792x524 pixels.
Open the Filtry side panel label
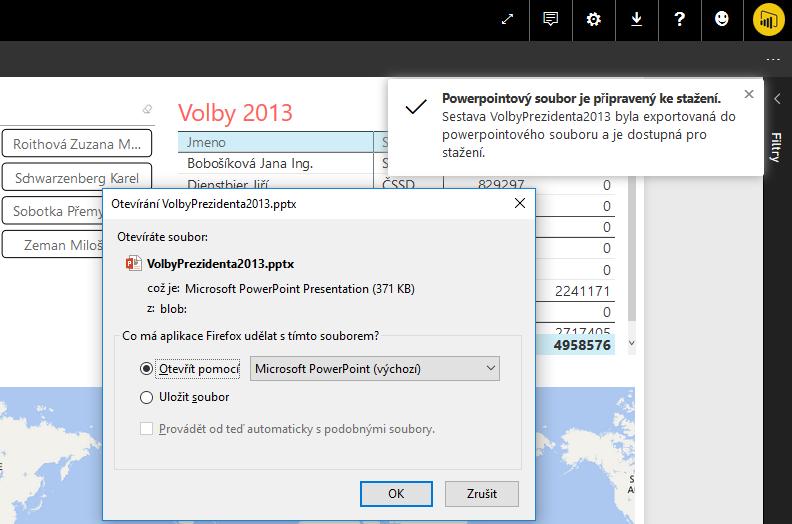(776, 147)
